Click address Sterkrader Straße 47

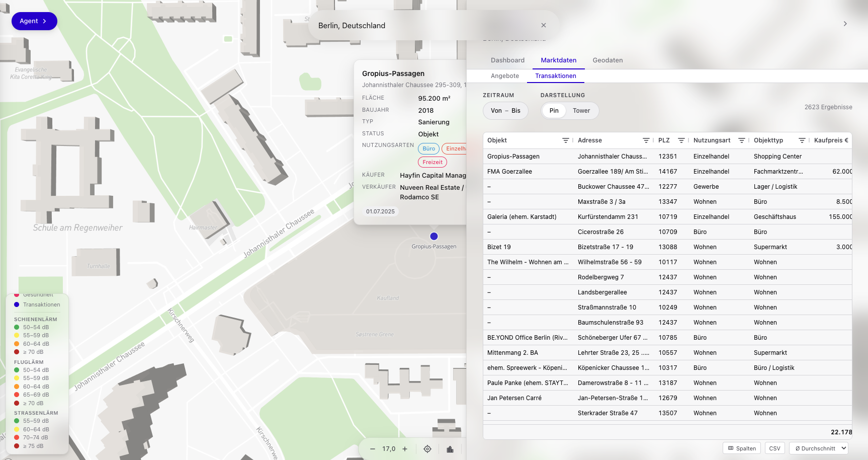click(x=607, y=413)
